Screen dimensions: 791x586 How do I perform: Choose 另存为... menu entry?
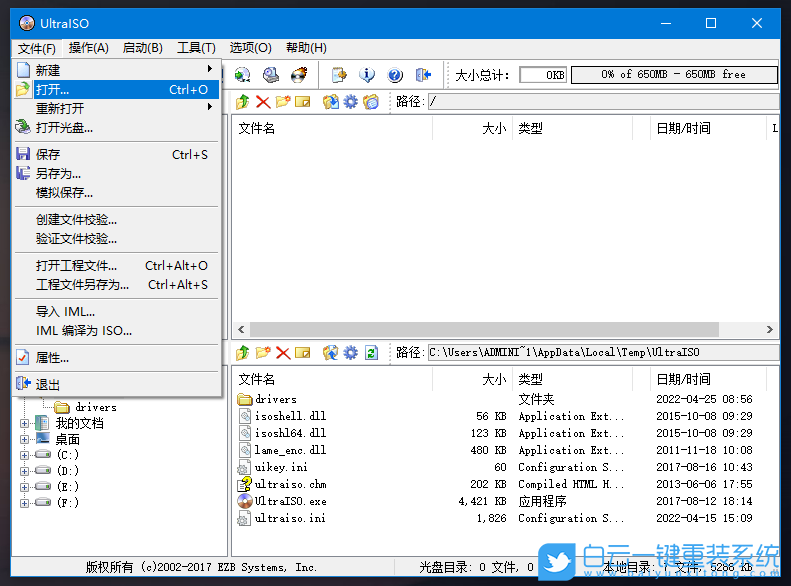tap(117, 173)
